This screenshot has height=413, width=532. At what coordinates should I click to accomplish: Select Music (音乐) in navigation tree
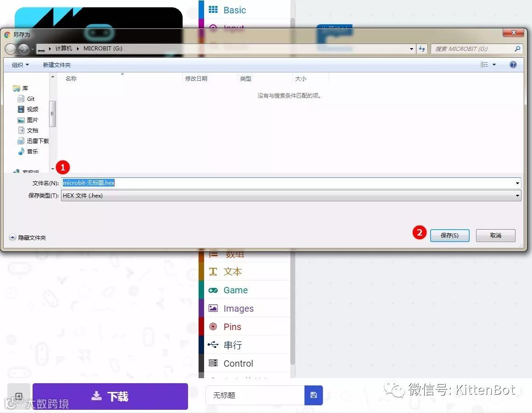pyautogui.click(x=28, y=151)
